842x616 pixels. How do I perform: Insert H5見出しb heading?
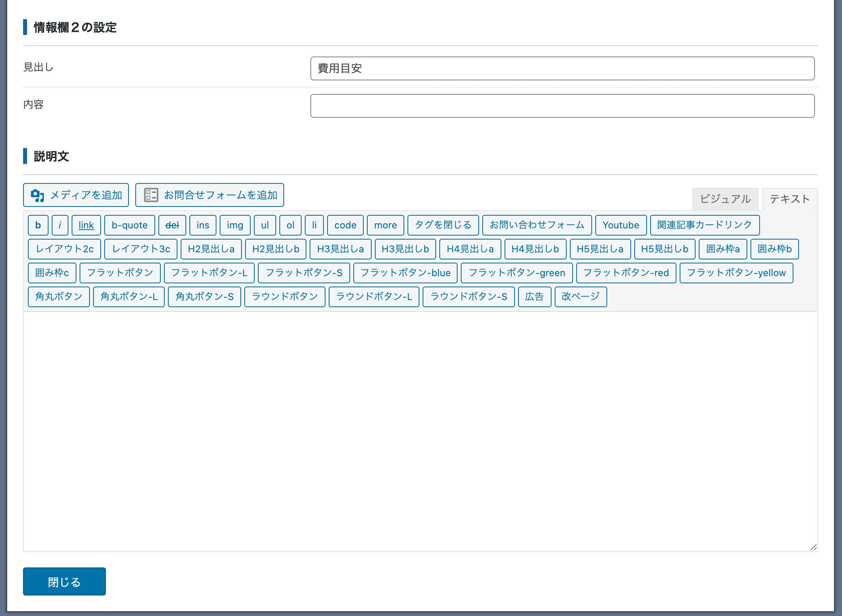[665, 249]
